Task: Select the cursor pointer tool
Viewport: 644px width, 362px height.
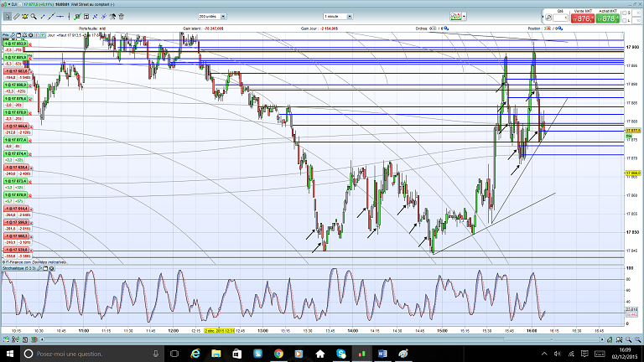Action: pos(8,17)
